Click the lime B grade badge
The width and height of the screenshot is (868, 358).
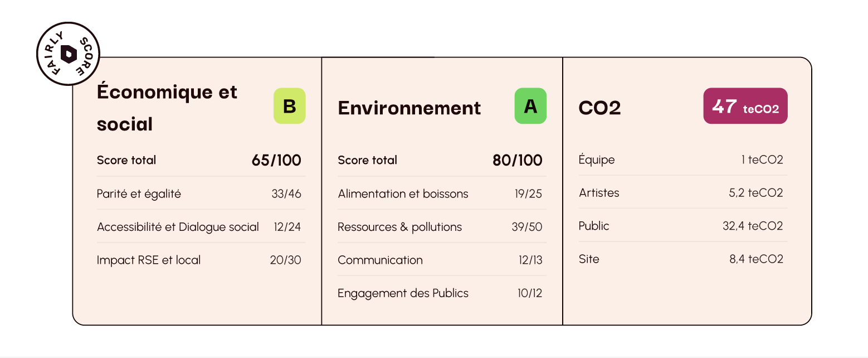coord(289,106)
